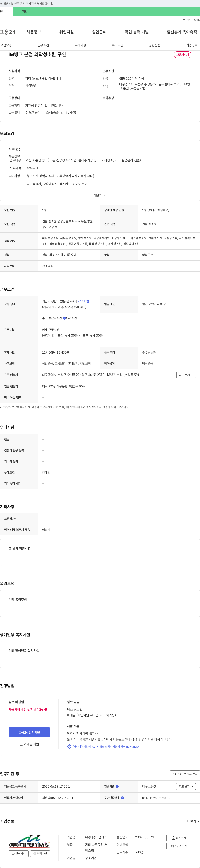Select 11시30분~13시30분 break time
The width and height of the screenshot is (200, 868).
(x=55, y=352)
